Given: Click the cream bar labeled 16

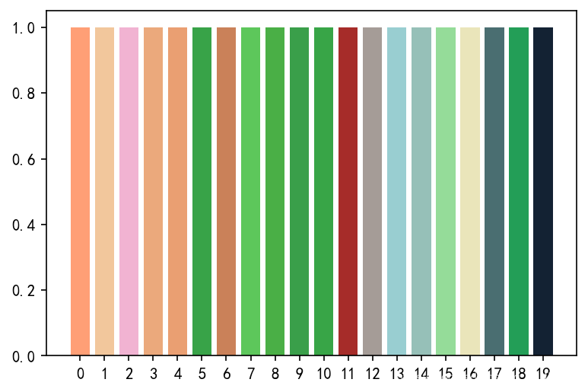Looking at the screenshot, I should (470, 191).
